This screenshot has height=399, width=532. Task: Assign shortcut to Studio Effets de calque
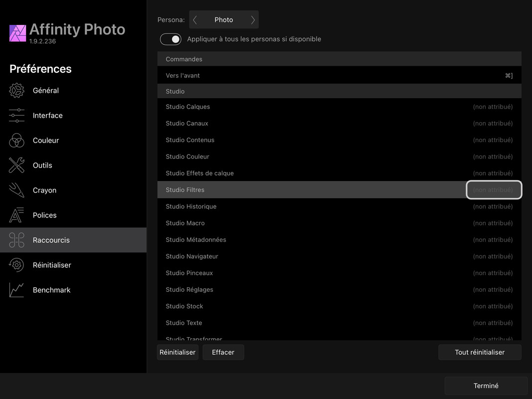click(493, 174)
